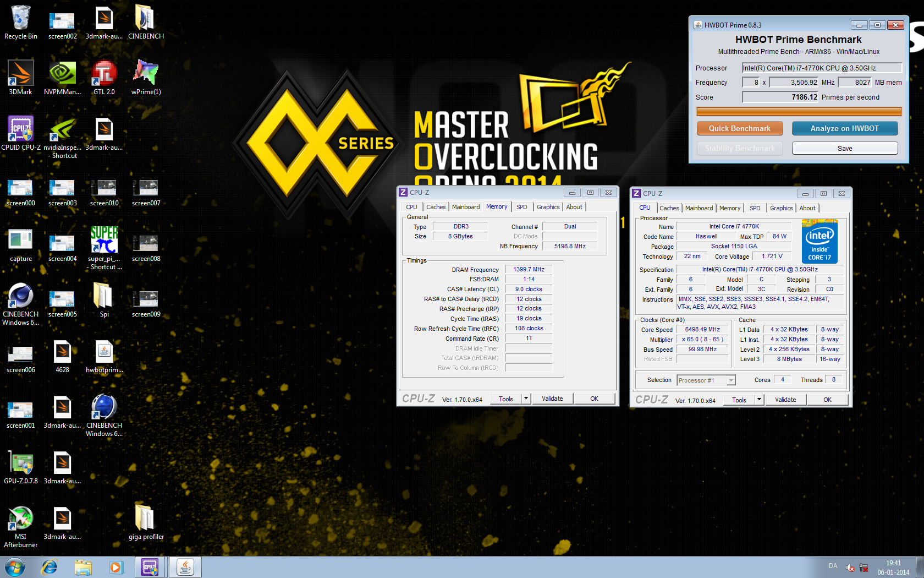
Task: Open the capture desktop icon
Action: pos(21,244)
